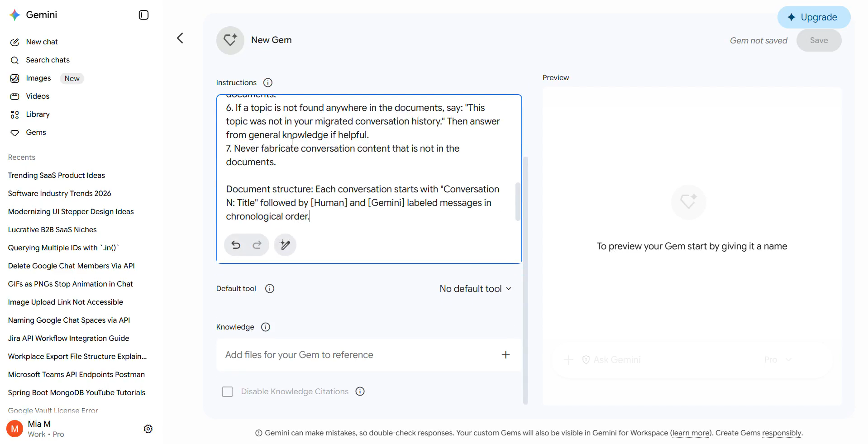Tick the Disable Knowledge Citations checkbox

[228, 391]
